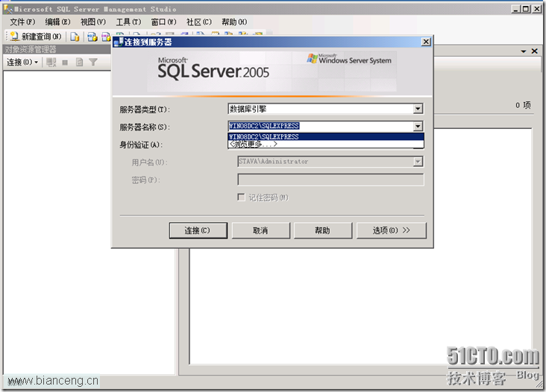Viewport: 546px width, 392px height.
Task: Select WIN08DC2\SQLEXPRESS in the dropdown list
Action: 326,136
